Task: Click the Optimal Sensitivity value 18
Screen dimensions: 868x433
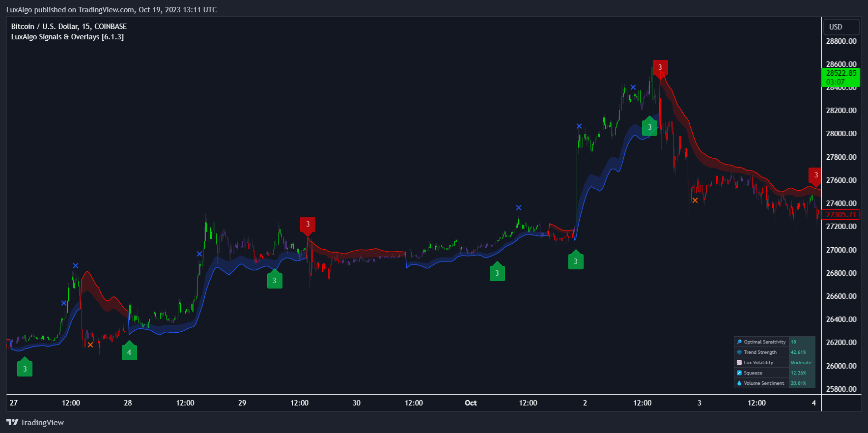Action: pyautogui.click(x=793, y=342)
